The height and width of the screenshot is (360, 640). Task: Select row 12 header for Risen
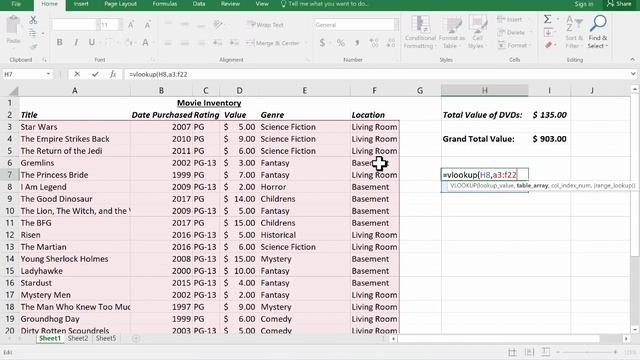point(10,235)
